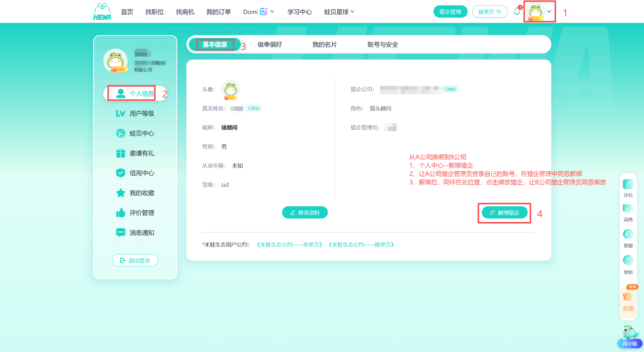Toggle the 接单方 role switch
Screen dimensions: 644x352
point(490,12)
